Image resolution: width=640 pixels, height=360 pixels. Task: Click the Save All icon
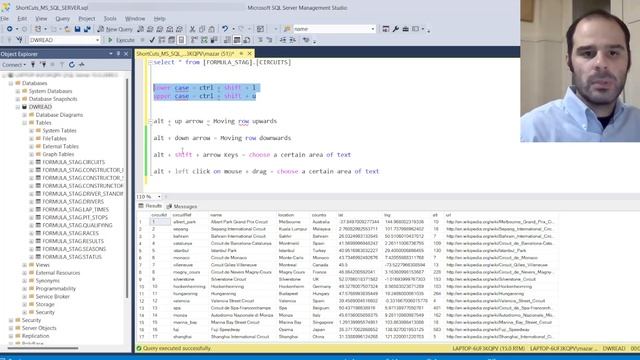coord(87,29)
